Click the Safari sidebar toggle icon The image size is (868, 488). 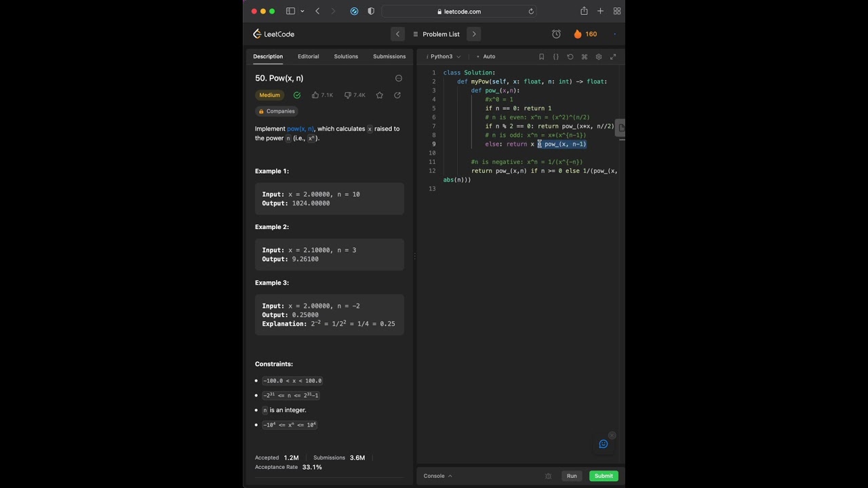pos(290,11)
